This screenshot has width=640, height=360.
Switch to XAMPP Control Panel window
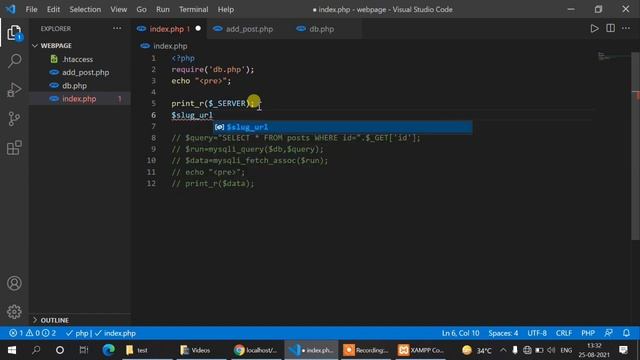point(421,350)
